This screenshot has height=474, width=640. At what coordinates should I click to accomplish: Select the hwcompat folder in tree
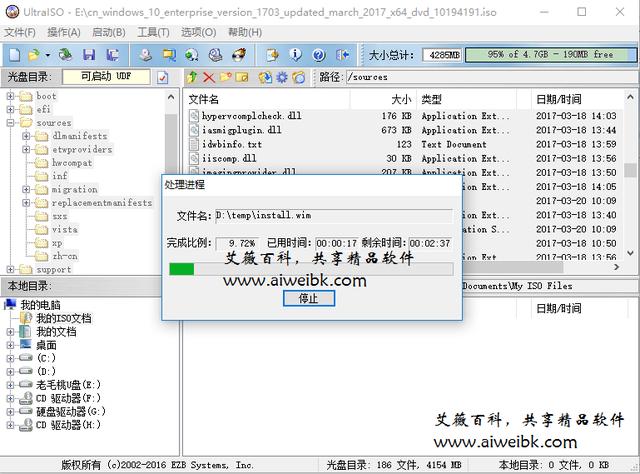coord(72,163)
